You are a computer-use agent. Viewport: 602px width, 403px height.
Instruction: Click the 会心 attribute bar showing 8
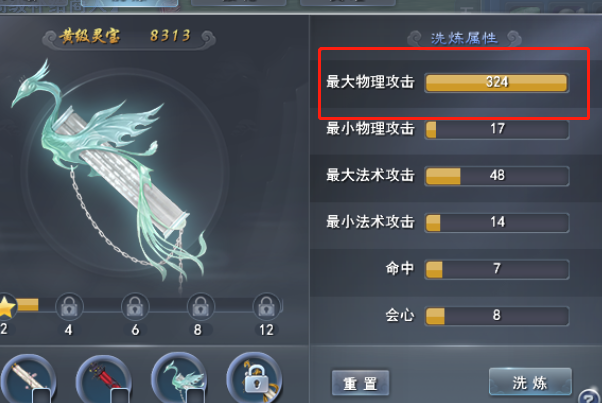coord(497,316)
